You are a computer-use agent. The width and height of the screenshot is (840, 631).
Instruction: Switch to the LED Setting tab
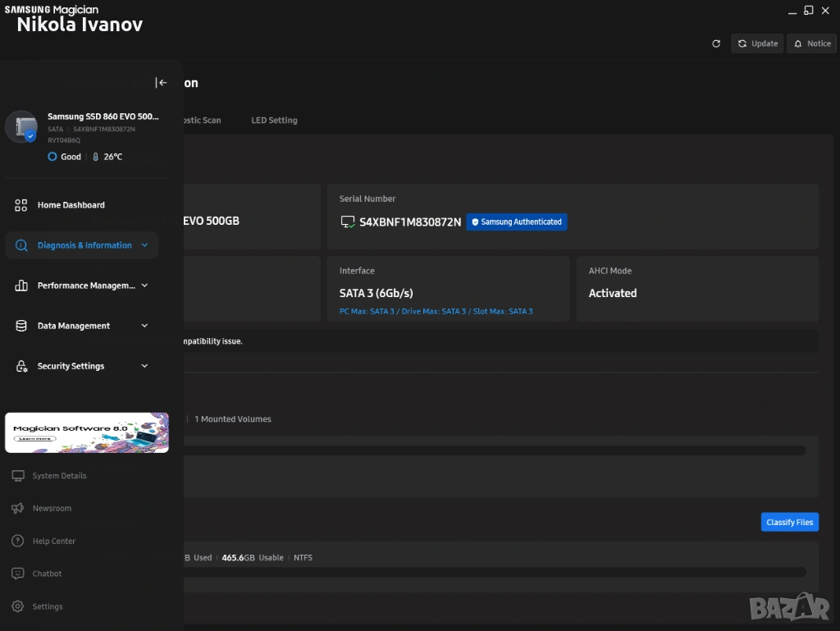pos(274,121)
